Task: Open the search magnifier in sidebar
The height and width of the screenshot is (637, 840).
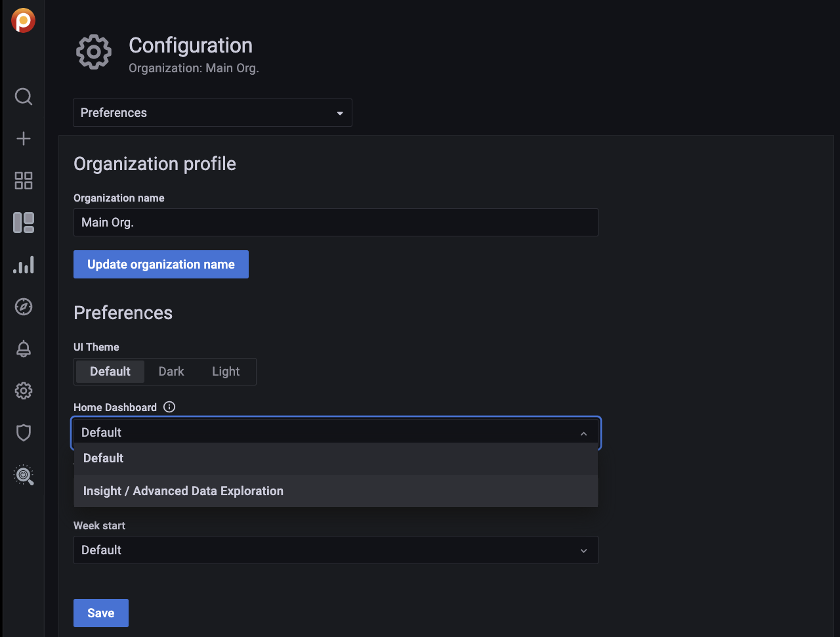Action: [x=24, y=97]
